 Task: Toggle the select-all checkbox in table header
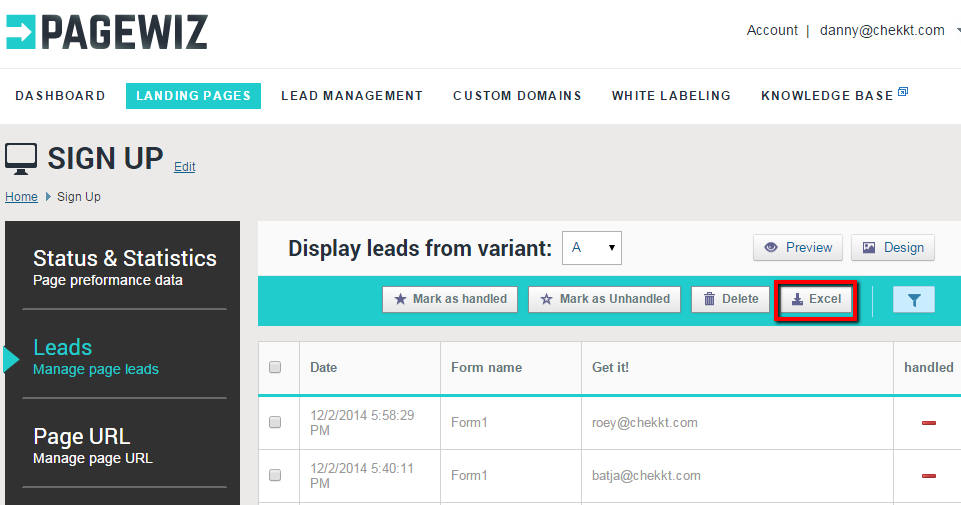coord(275,367)
